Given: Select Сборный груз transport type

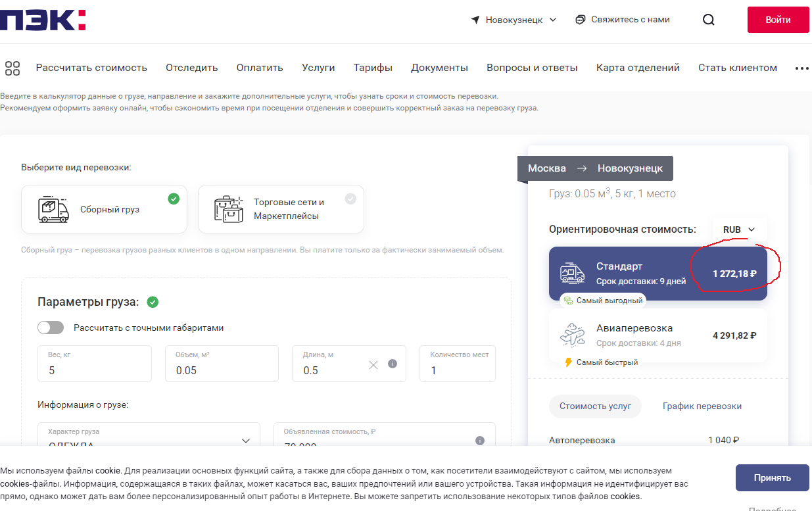Looking at the screenshot, I should coord(104,209).
